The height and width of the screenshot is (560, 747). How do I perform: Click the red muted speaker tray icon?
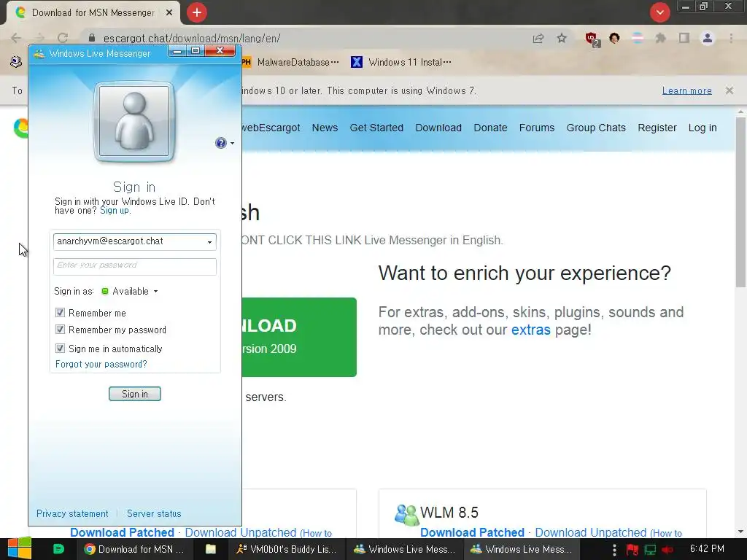tap(667, 550)
